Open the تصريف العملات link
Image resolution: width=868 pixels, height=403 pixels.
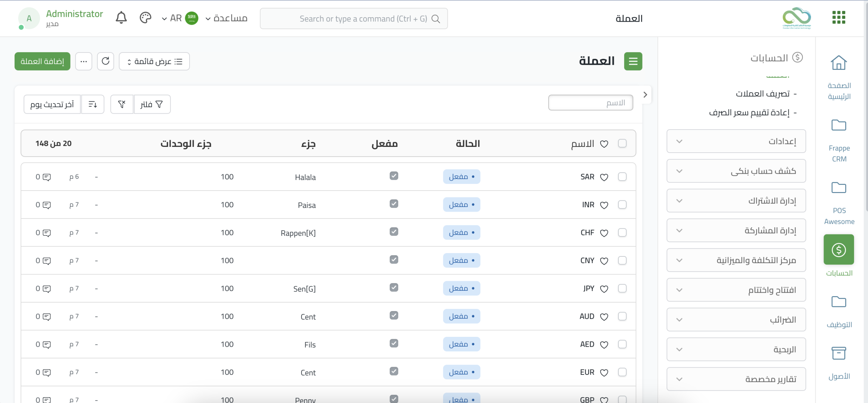tap(763, 94)
